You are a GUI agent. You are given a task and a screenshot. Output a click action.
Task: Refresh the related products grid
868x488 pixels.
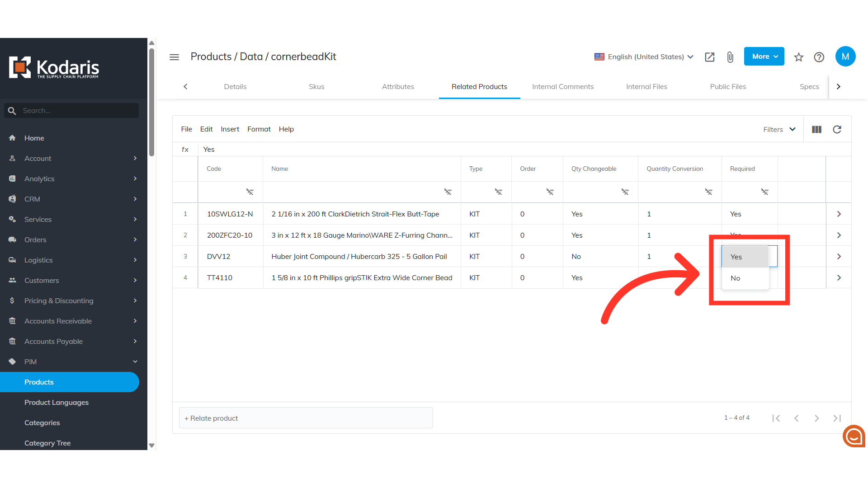click(837, 130)
